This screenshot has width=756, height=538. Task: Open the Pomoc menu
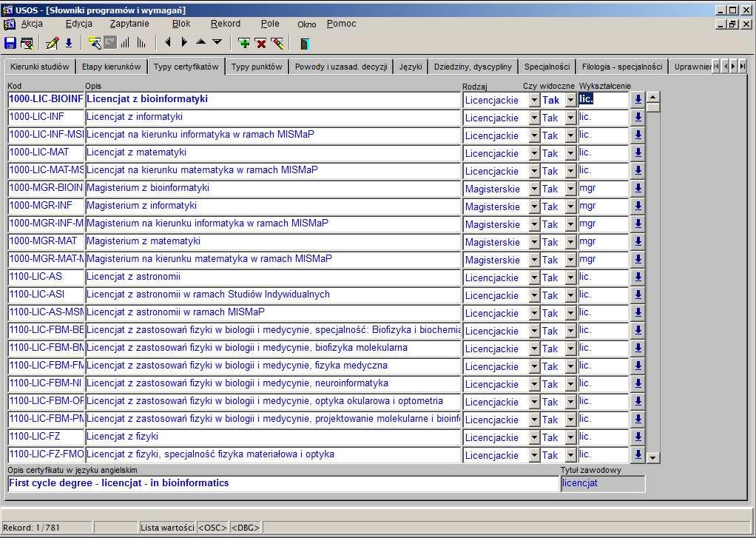click(x=341, y=24)
